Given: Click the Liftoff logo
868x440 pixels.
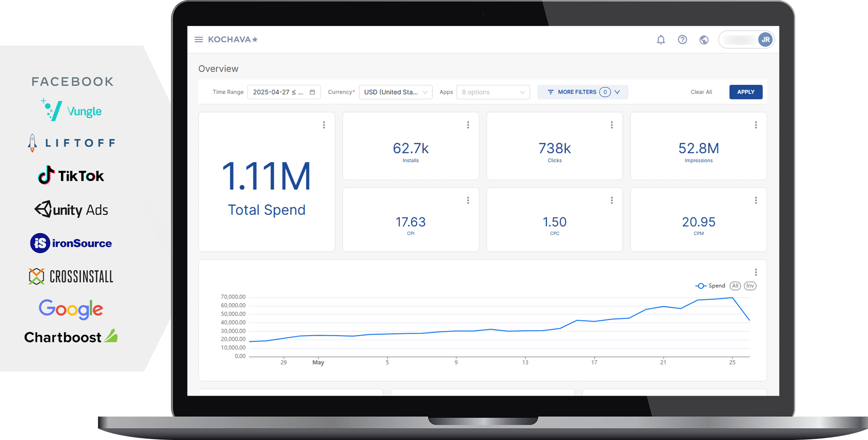Looking at the screenshot, I should click(71, 143).
